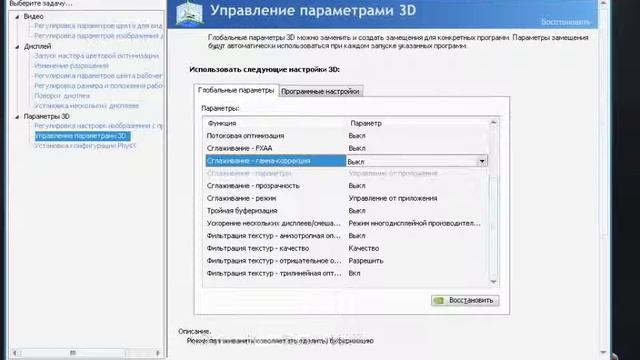Screen dimensions: 640x360
Task: Open the gamma correction value dropdown
Action: pos(482,161)
